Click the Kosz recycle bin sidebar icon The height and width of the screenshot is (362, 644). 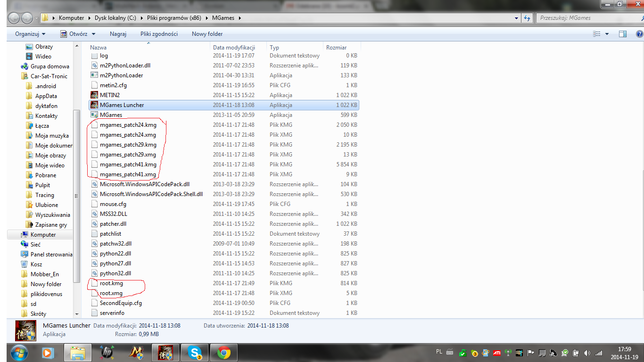[x=25, y=264]
